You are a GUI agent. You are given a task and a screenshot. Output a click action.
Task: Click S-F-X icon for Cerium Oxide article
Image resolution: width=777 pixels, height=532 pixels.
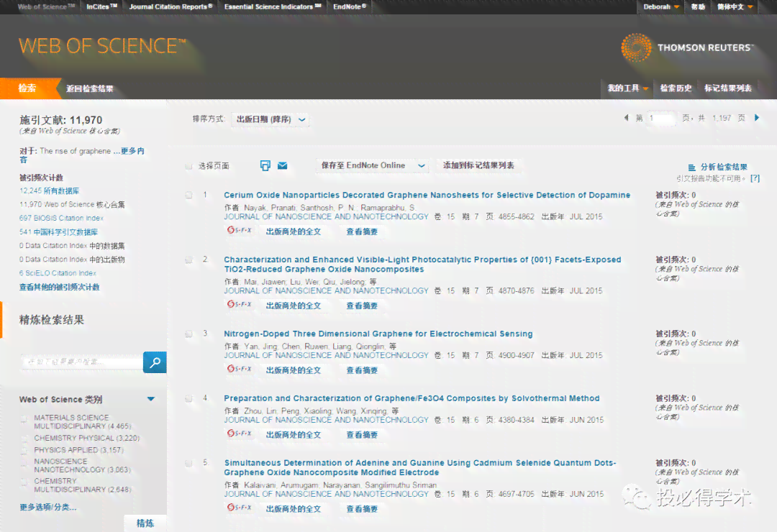[240, 230]
